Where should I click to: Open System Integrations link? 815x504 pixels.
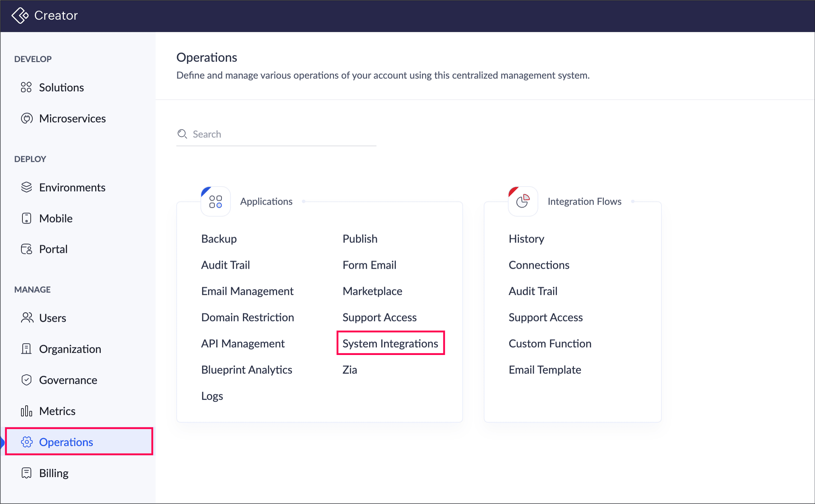click(390, 343)
